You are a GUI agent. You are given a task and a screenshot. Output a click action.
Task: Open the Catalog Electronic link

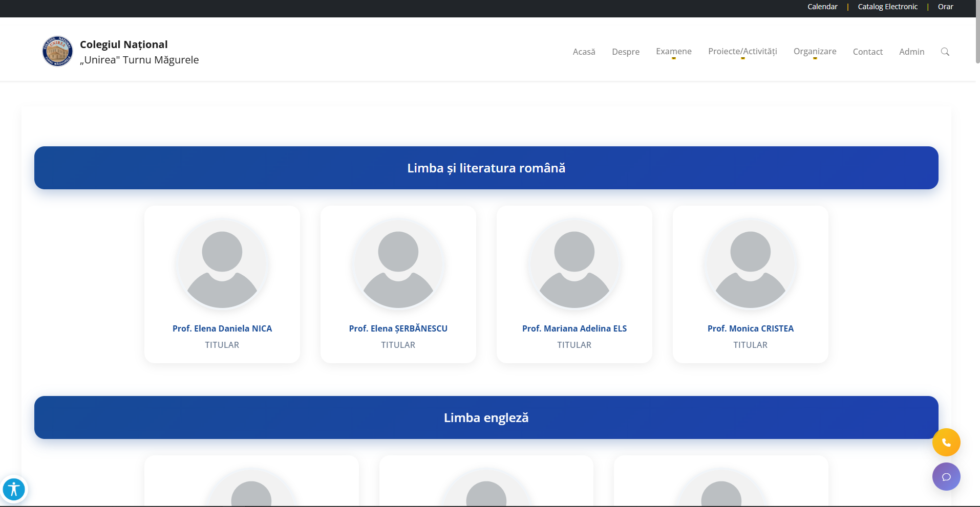(888, 7)
